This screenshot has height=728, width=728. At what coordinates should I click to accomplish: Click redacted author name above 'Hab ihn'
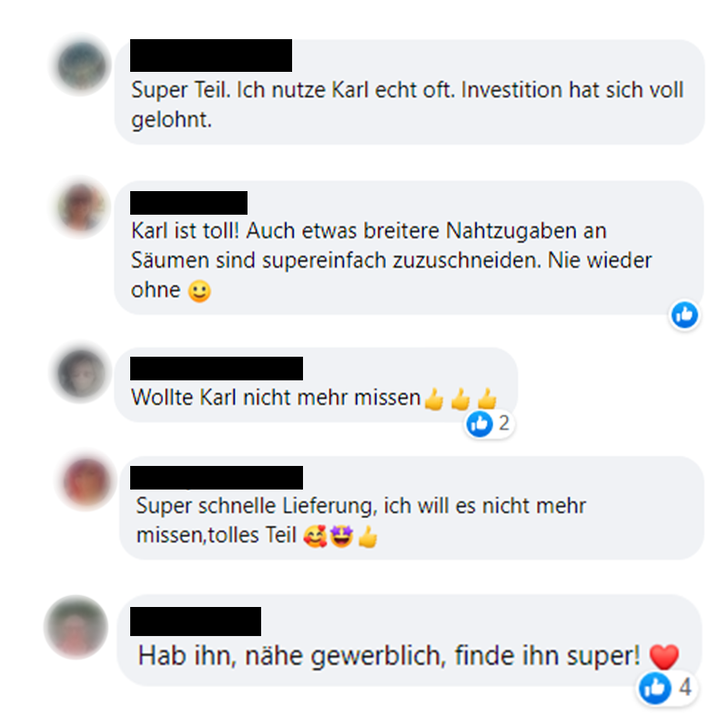point(196,622)
